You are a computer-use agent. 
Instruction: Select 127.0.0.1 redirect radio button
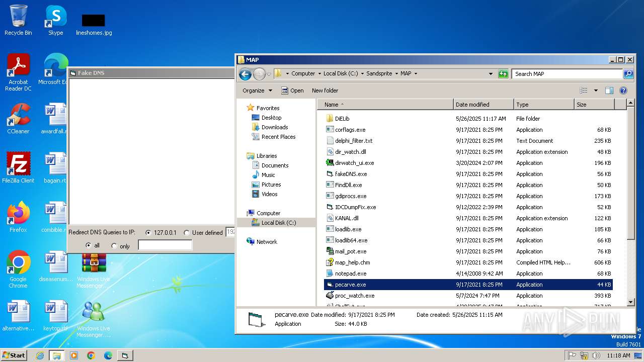pos(148,233)
